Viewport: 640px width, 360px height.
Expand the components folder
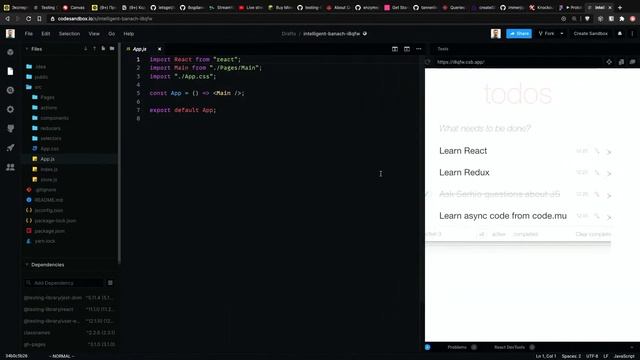[50, 118]
